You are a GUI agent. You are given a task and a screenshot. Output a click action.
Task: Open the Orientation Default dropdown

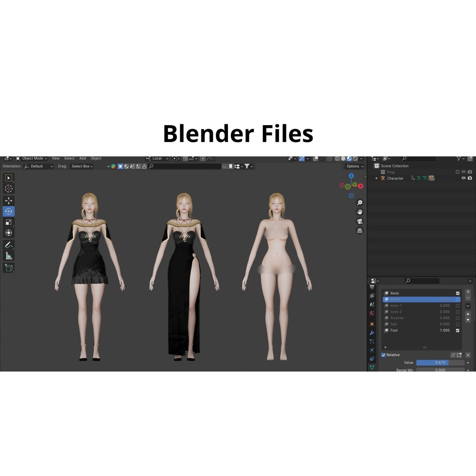pos(38,166)
